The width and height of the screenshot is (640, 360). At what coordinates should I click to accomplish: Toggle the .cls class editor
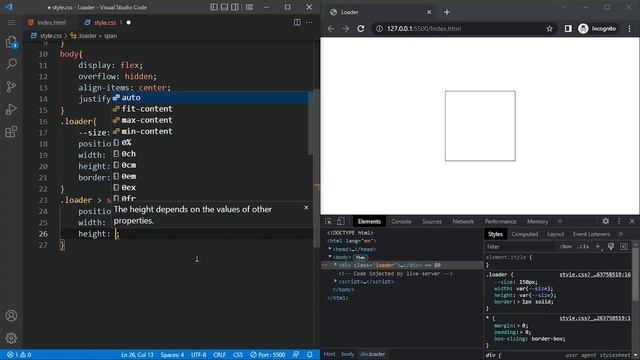click(584, 247)
